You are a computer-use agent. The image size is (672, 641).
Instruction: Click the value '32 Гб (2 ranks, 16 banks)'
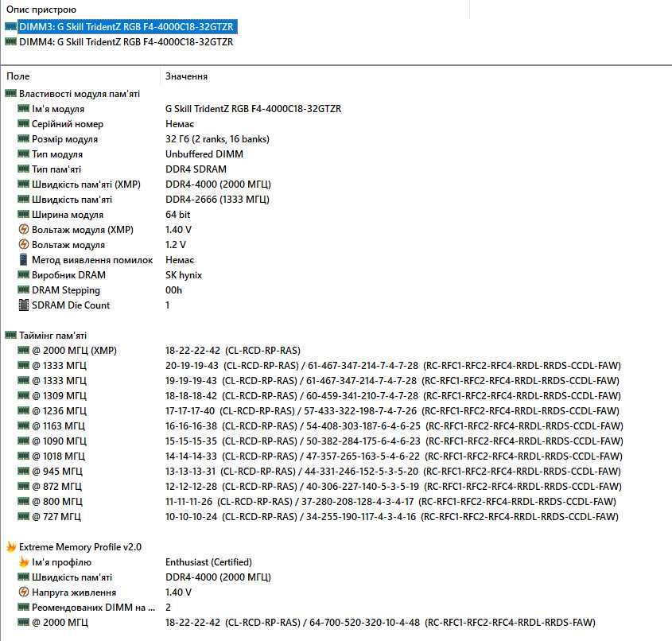217,139
